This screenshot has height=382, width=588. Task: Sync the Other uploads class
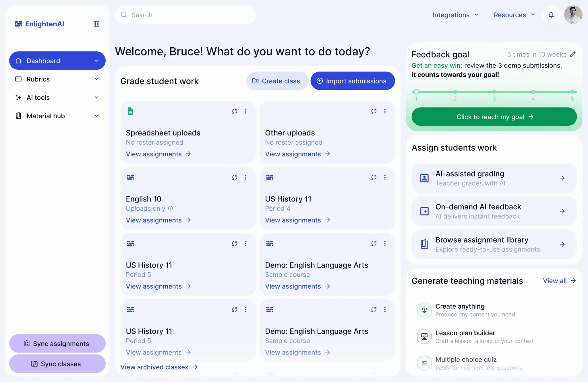[x=374, y=111]
